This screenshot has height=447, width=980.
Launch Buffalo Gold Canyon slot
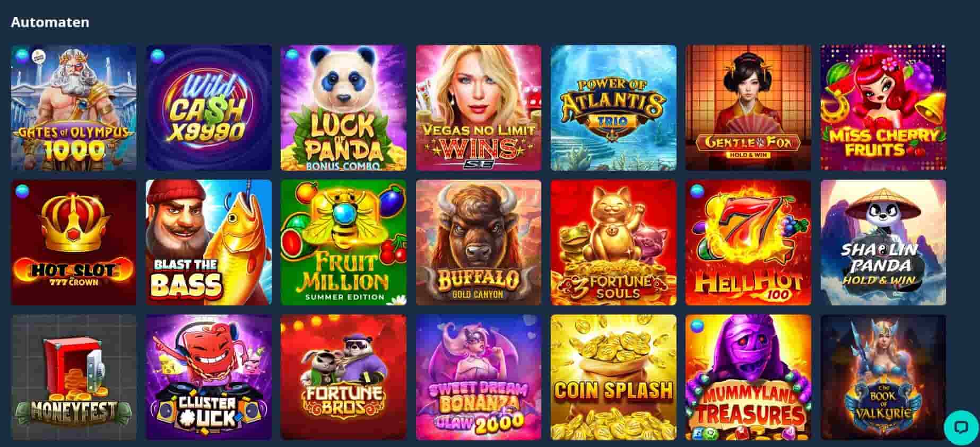[479, 242]
